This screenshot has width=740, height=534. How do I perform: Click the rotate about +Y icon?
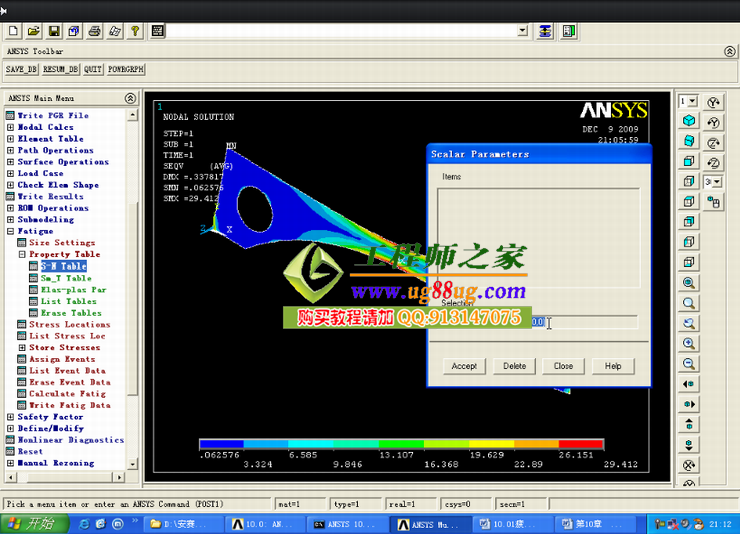coord(713,102)
